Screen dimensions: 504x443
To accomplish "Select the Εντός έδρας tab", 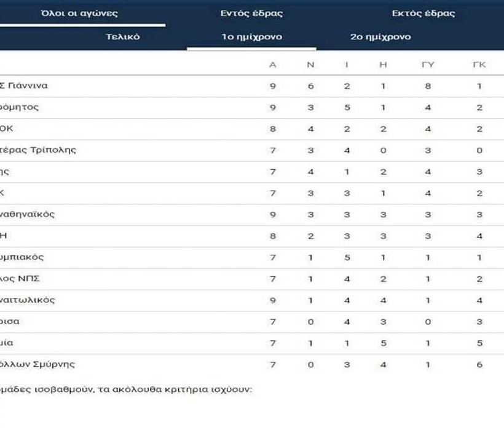I will [x=251, y=13].
